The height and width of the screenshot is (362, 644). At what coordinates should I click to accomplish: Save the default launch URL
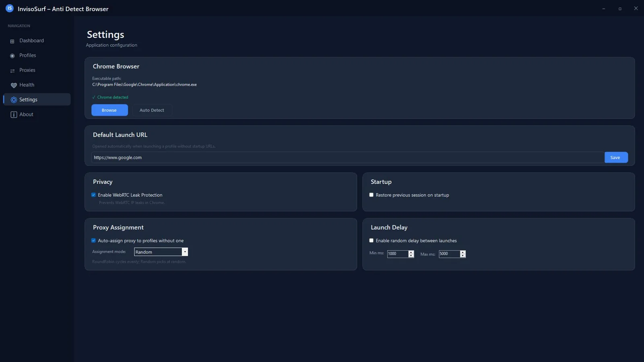[616, 157]
